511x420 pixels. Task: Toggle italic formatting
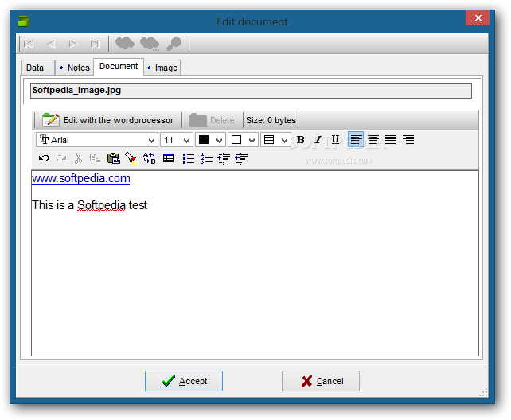coord(318,140)
